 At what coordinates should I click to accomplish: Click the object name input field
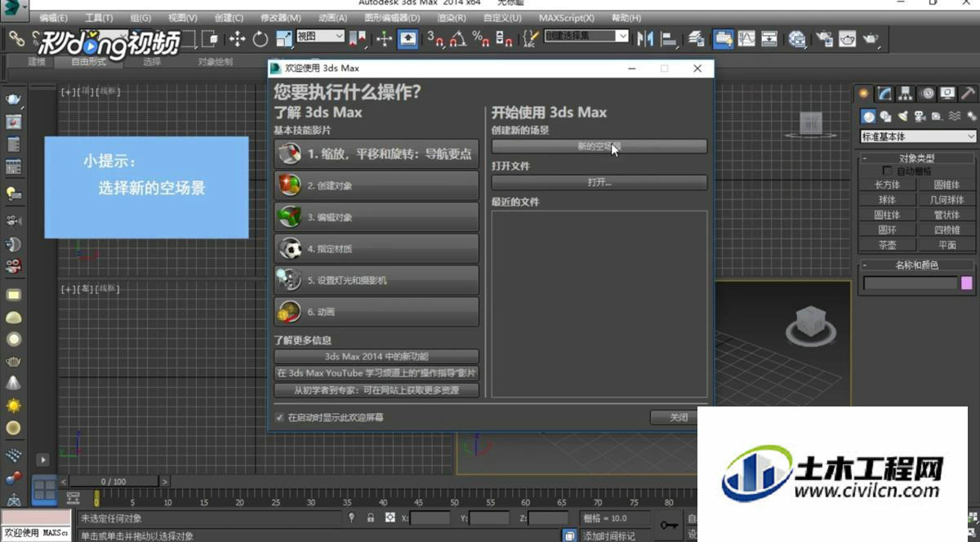pyautogui.click(x=911, y=283)
